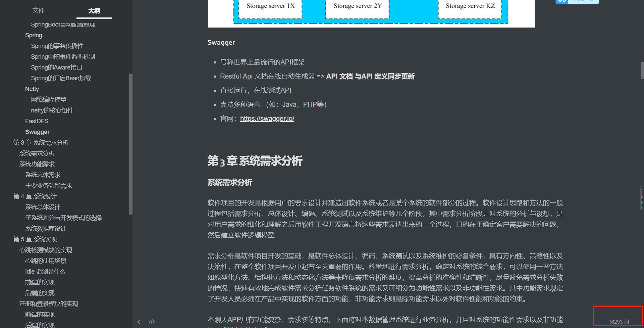This screenshot has height=328, width=644.
Task: Go to Spring的Aware接口 outline entry
Action: click(x=56, y=67)
